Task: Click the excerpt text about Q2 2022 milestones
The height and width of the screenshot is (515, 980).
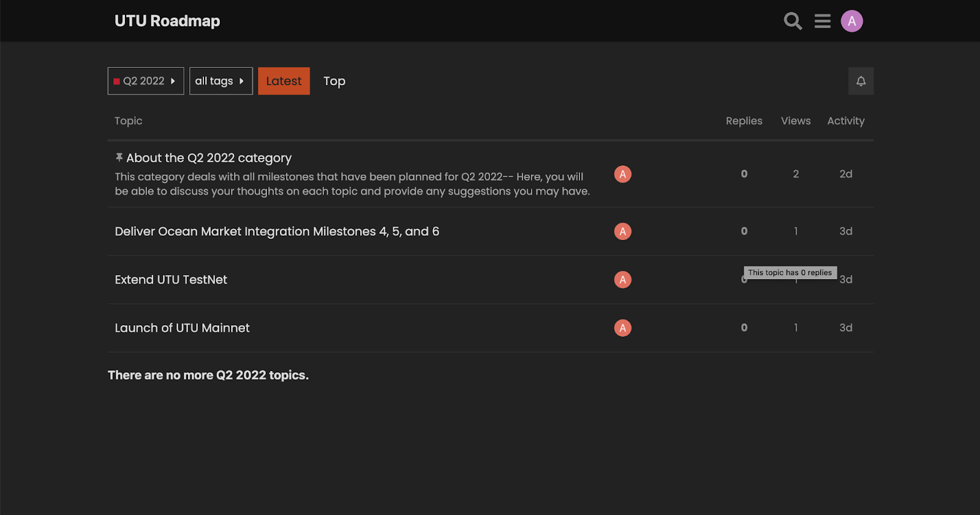Action: [x=352, y=184]
